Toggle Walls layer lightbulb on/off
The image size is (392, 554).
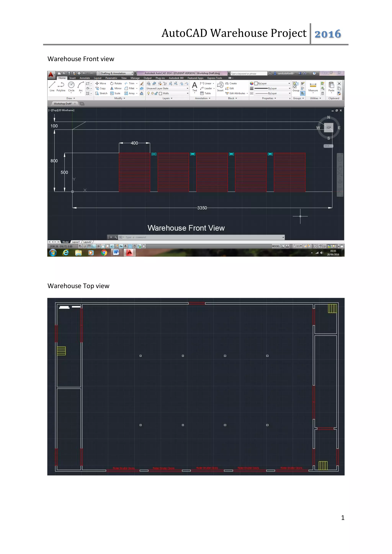pos(149,93)
